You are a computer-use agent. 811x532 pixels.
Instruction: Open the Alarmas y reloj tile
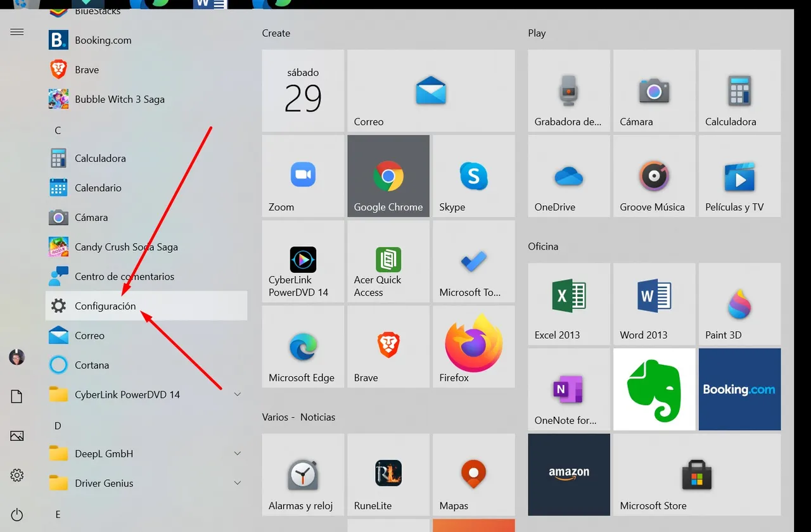click(303, 475)
